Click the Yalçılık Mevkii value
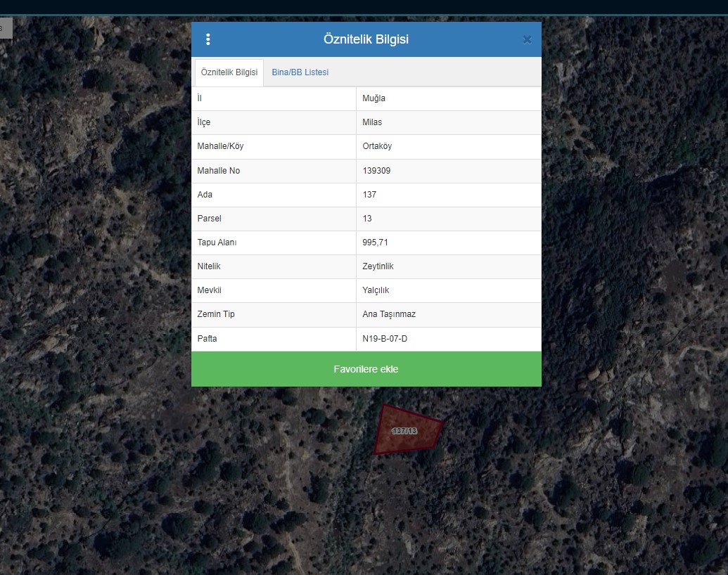Image resolution: width=728 pixels, height=575 pixels. pyautogui.click(x=376, y=290)
